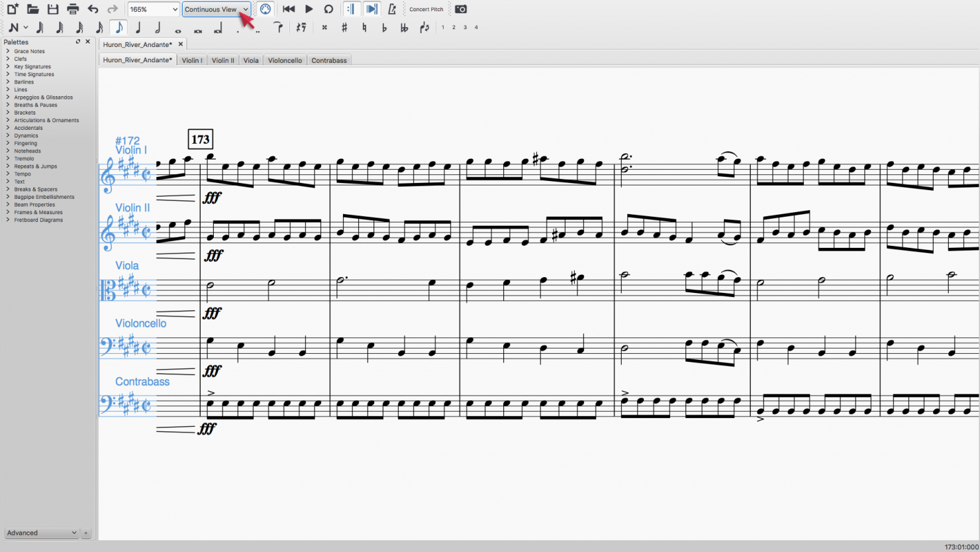Click the tie icon

point(278,27)
